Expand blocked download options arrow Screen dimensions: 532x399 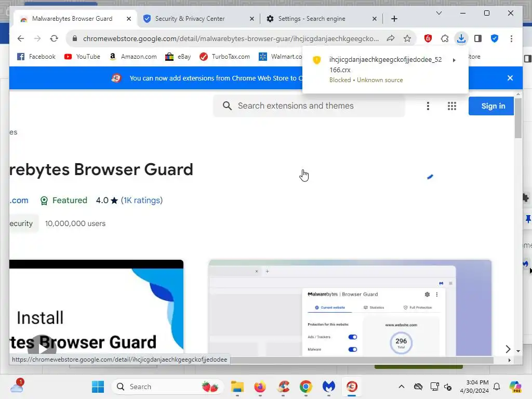[454, 60]
